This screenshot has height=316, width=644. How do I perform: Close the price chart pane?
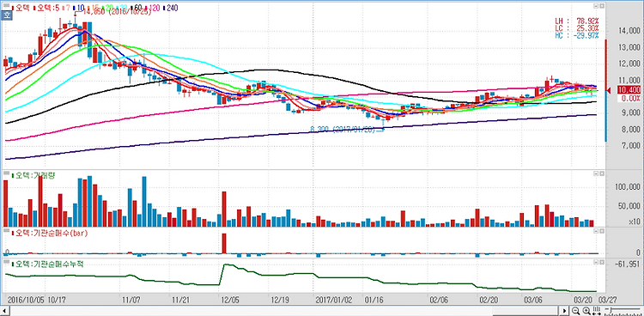tap(602, 7)
